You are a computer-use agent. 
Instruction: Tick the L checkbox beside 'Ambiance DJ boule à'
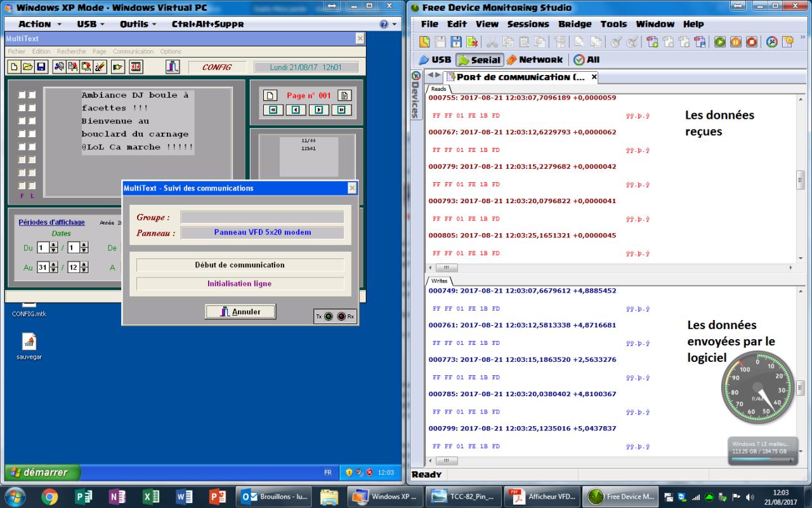click(32, 95)
